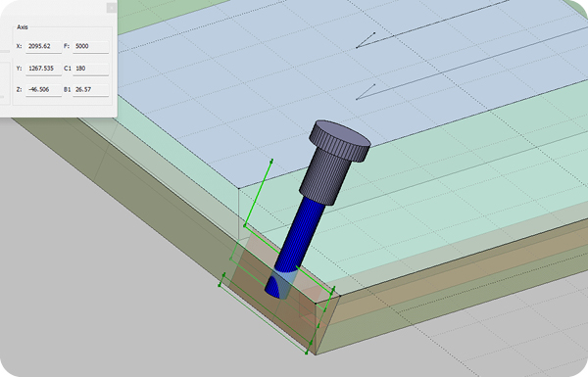Select the green handle atop the long green line

point(271,161)
